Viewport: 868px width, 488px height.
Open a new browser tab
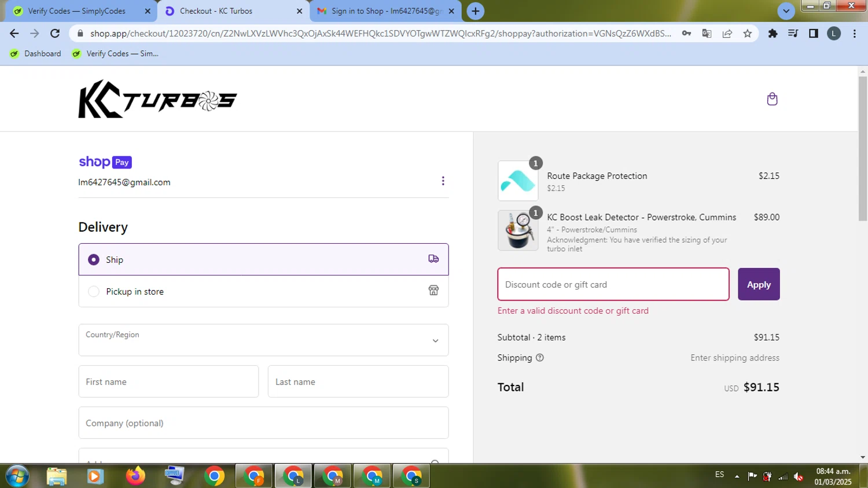point(475,11)
